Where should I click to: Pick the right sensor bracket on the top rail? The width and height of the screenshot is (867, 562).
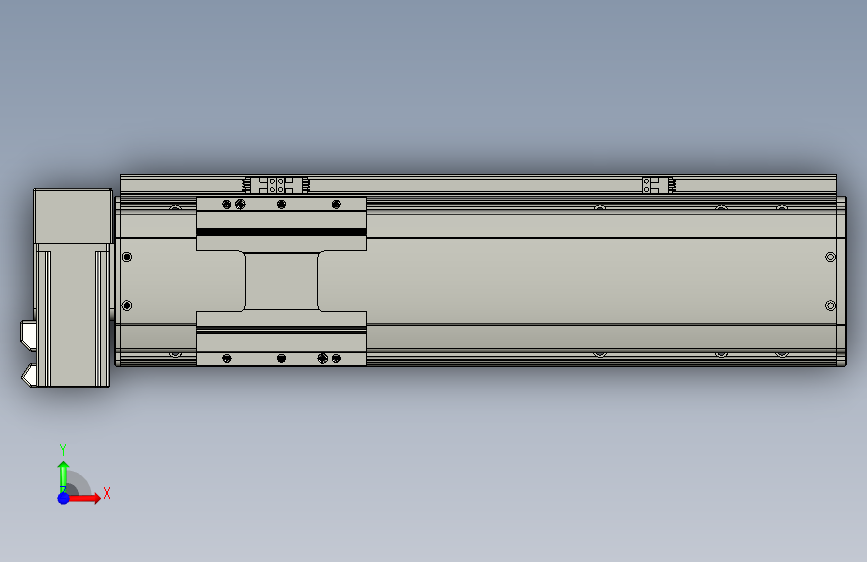point(659,185)
